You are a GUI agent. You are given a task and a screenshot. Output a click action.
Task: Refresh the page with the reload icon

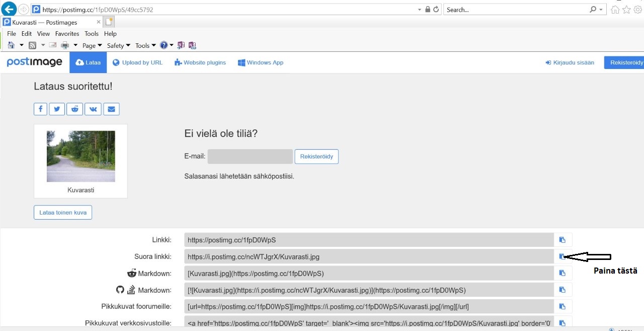pos(436,10)
